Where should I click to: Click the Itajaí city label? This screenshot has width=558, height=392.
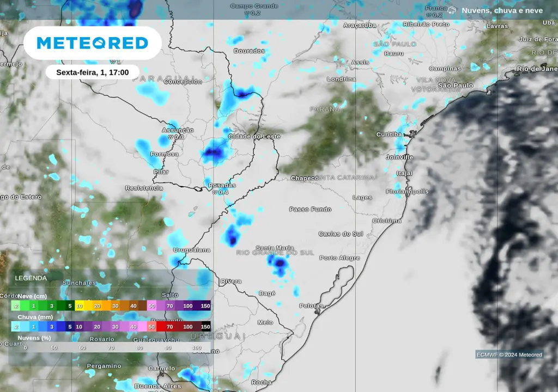point(405,174)
